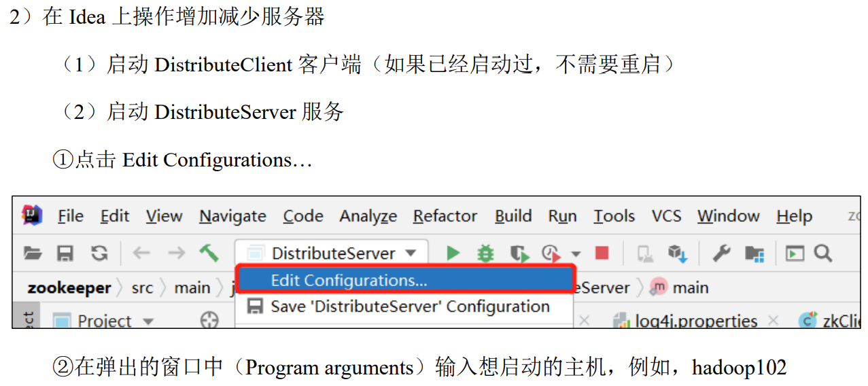This screenshot has height=386, width=868.
Task: Click the Run Anything terminal-style icon
Action: pos(795,253)
